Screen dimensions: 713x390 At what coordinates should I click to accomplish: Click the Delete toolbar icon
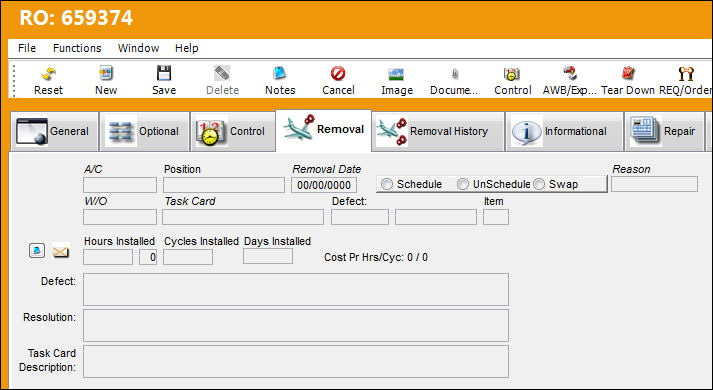pos(222,73)
